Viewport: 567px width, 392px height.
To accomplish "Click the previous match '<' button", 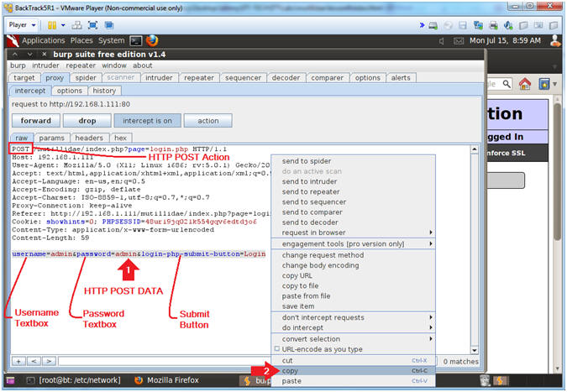I will pyautogui.click(x=34, y=361).
